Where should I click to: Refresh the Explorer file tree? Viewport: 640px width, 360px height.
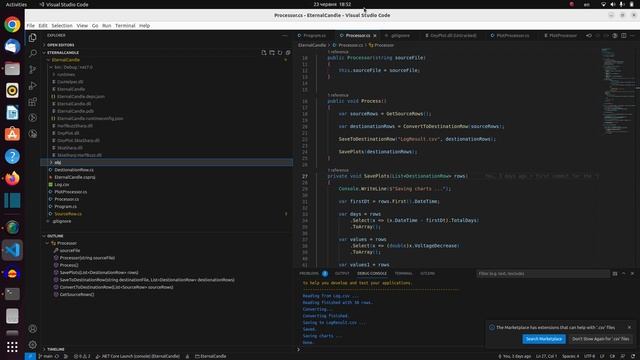click(x=280, y=53)
